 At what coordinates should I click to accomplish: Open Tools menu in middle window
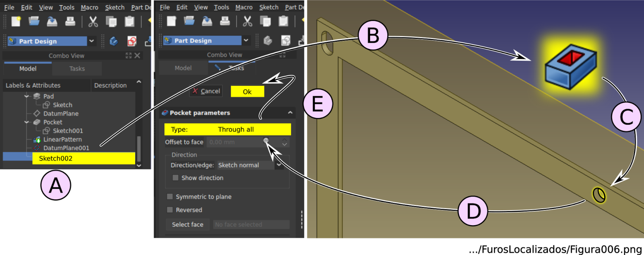click(221, 7)
